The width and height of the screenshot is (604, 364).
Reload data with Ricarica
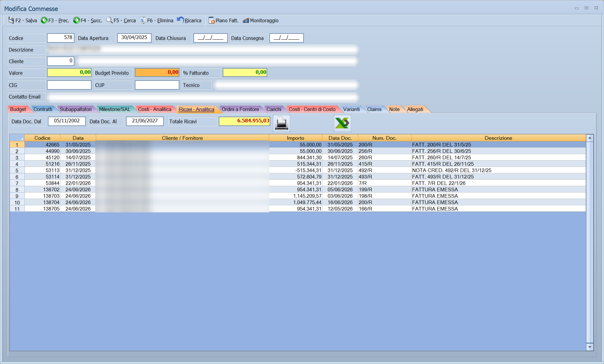point(189,20)
